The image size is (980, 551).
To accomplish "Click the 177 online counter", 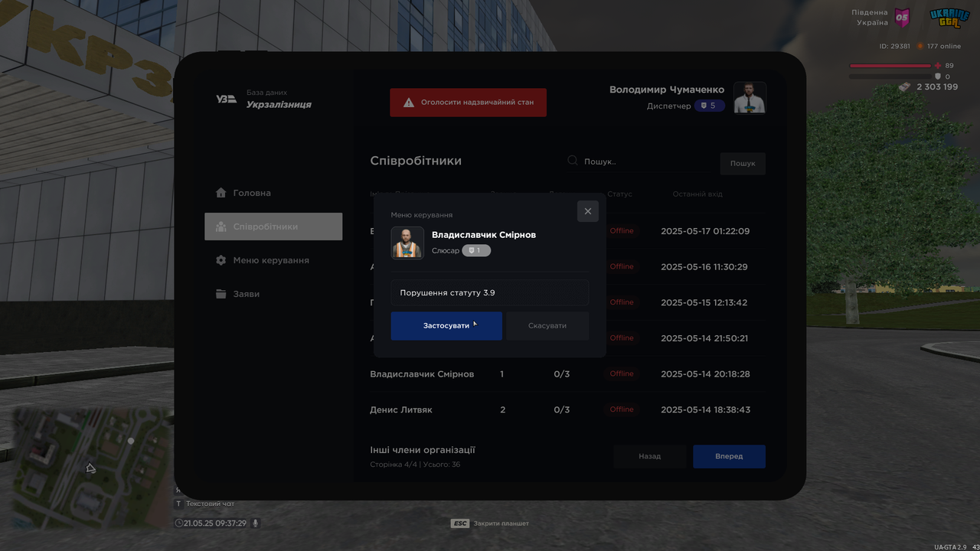I will pyautogui.click(x=944, y=47).
